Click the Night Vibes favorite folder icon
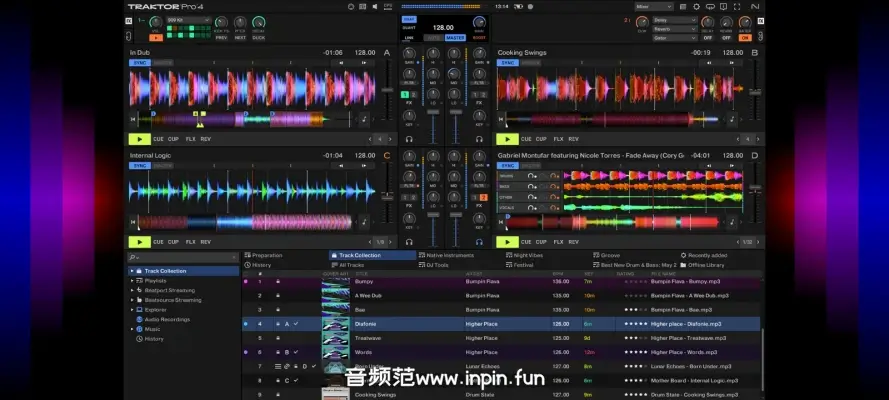The image size is (889, 400). tap(508, 255)
